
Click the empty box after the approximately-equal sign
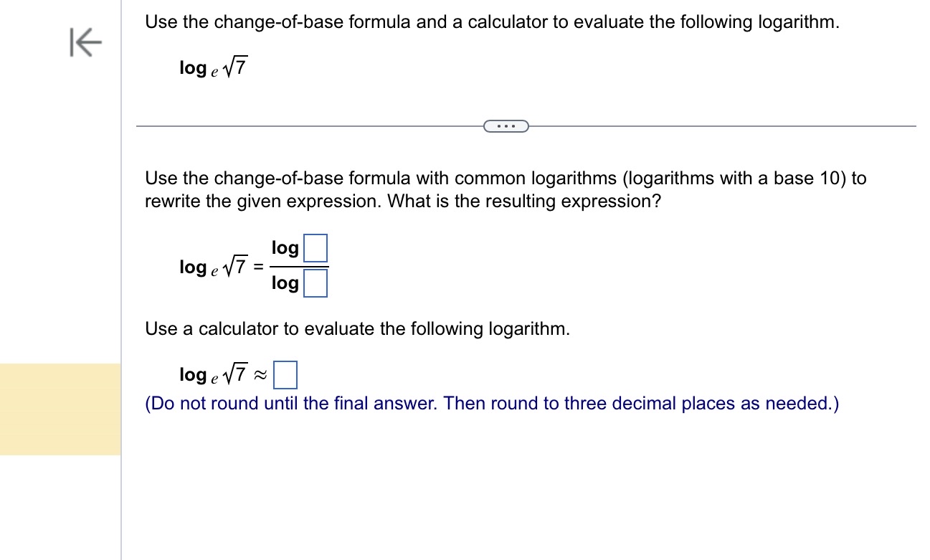(286, 374)
